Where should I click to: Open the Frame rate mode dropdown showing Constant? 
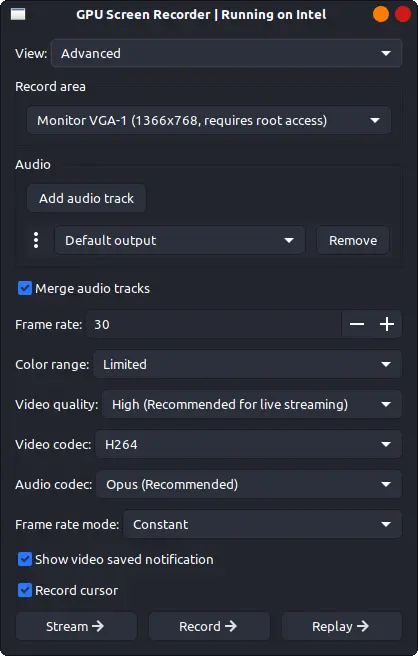click(x=262, y=524)
